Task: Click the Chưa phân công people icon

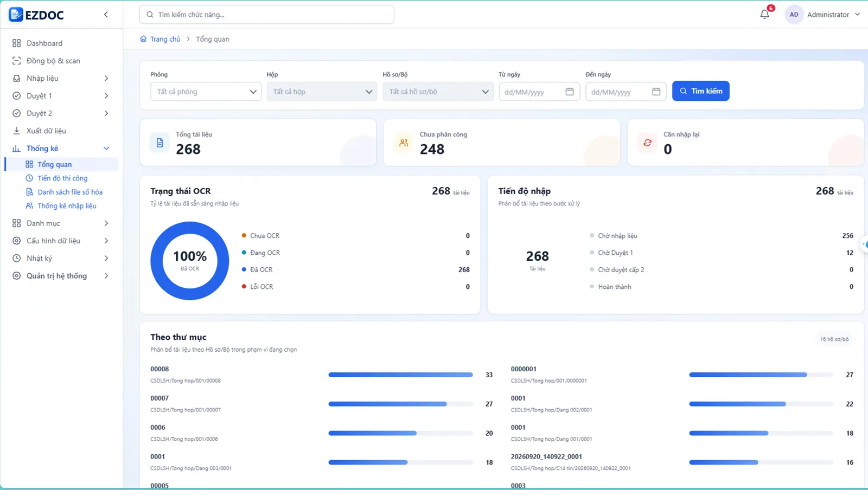Action: coord(404,143)
